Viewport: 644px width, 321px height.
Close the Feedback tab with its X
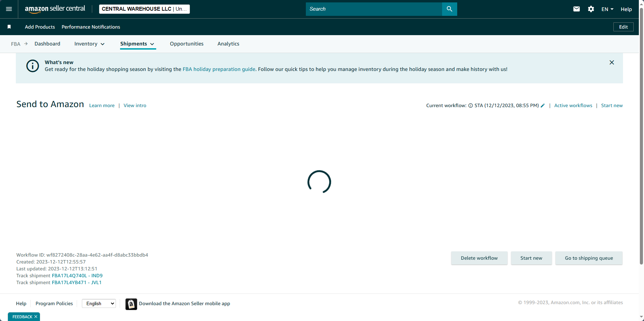click(36, 317)
